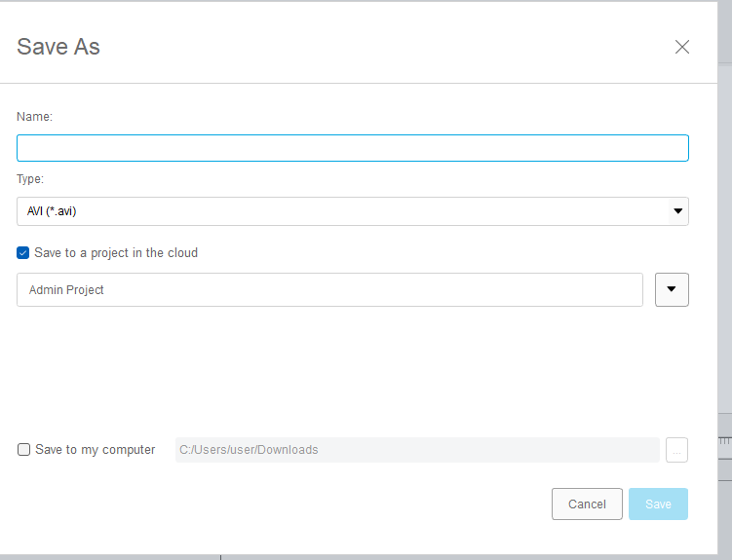The height and width of the screenshot is (560, 732).
Task: Expand the Admin Project selection box
Action: coord(329,289)
